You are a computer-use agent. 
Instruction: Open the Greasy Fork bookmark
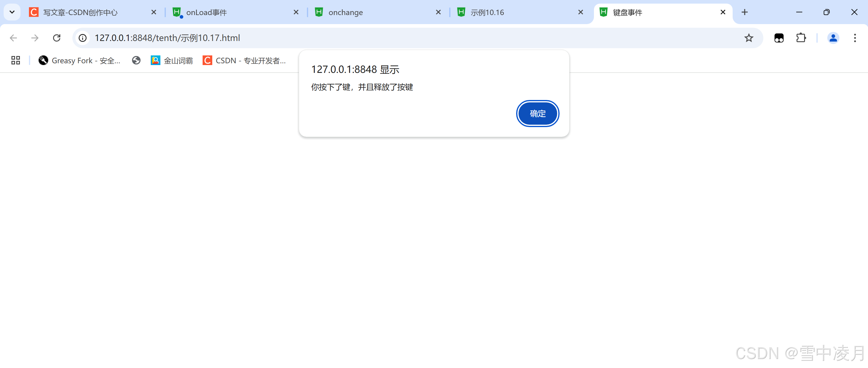click(x=80, y=60)
